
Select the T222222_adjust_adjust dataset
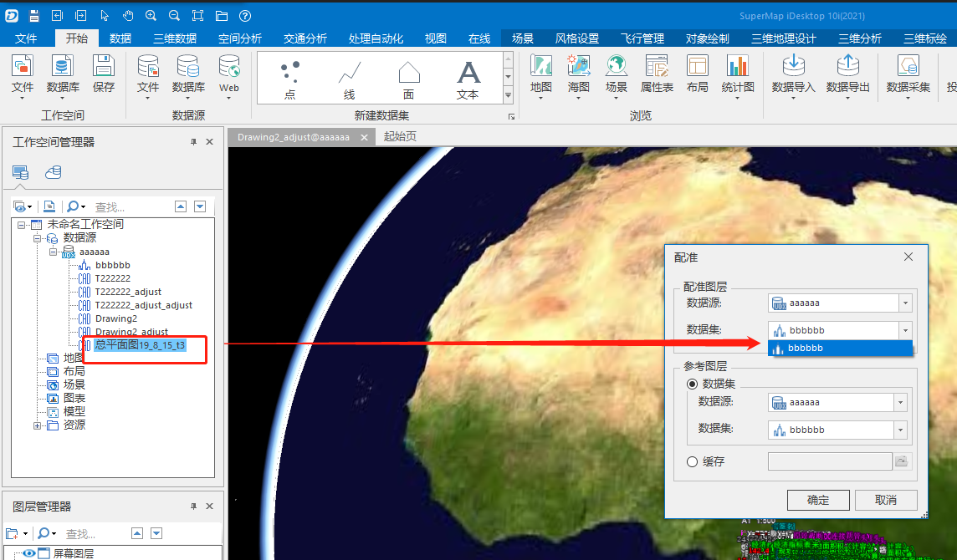click(143, 305)
